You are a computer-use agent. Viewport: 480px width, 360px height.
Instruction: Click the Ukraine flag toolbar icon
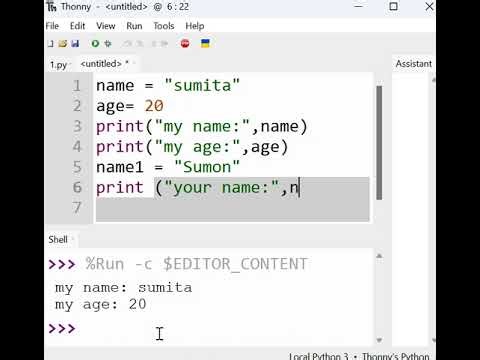point(205,43)
